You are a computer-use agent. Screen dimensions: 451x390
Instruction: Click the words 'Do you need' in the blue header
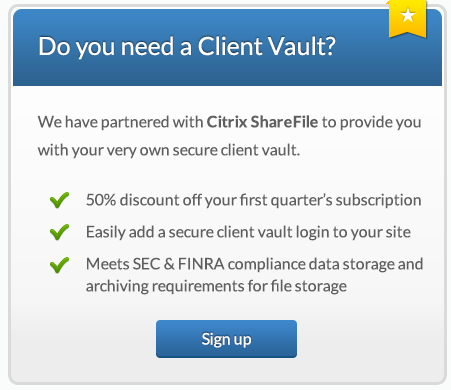(106, 47)
